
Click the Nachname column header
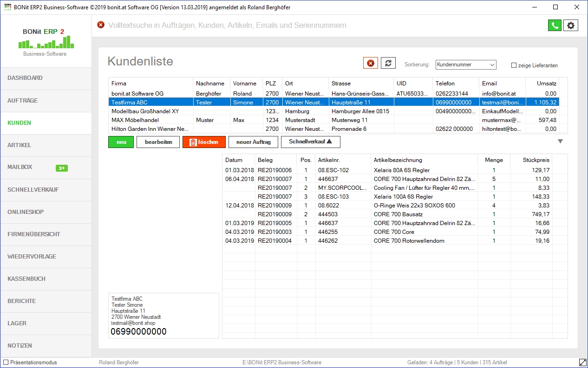coord(211,84)
